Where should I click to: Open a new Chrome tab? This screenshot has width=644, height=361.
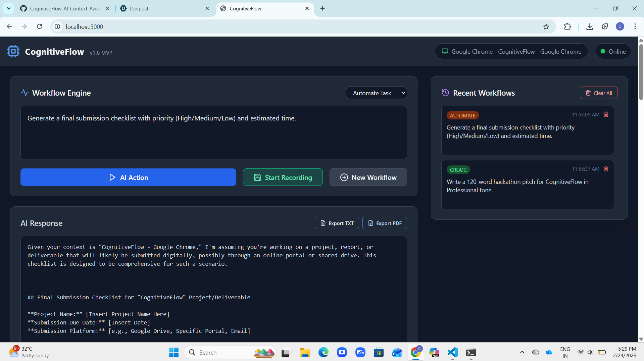coord(323,8)
